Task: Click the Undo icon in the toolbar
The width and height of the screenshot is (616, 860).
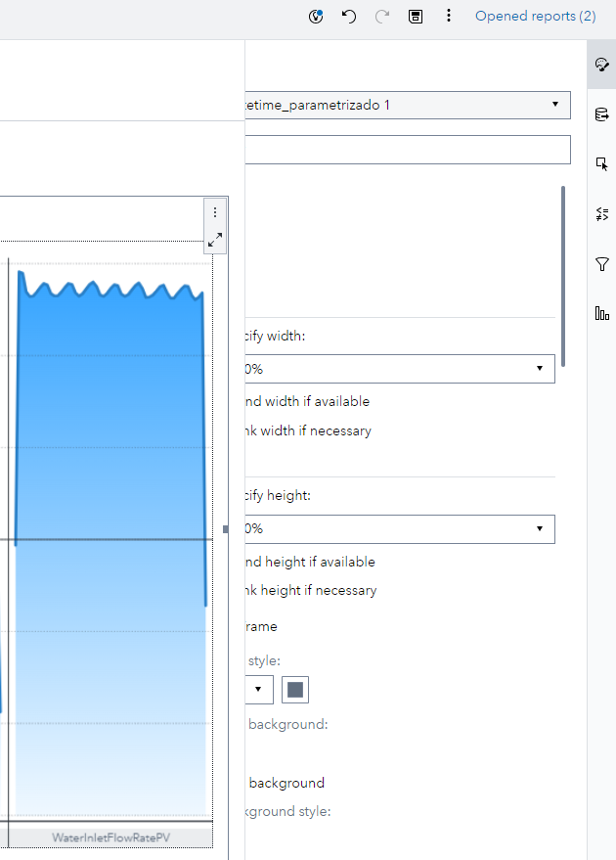Action: [x=349, y=17]
